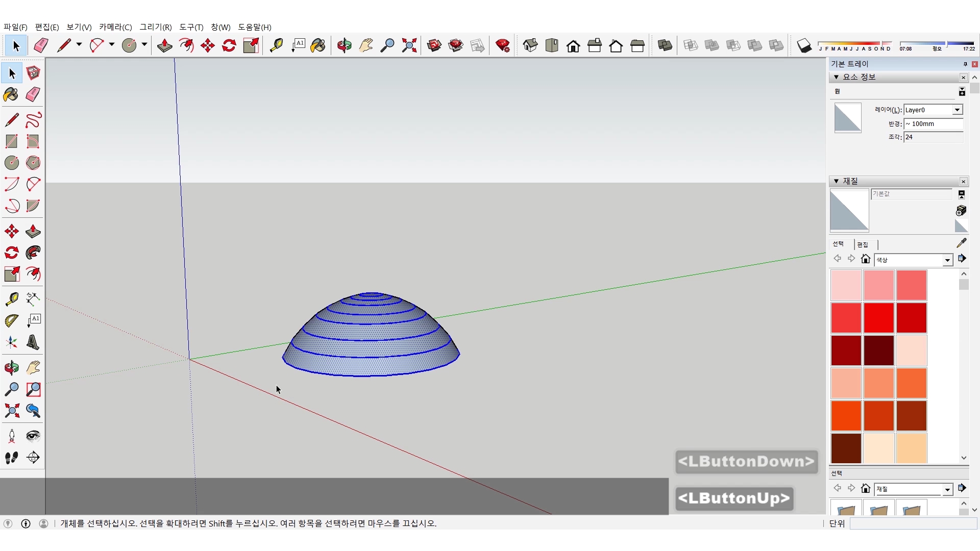
Task: Click the materials home button
Action: coord(865,259)
